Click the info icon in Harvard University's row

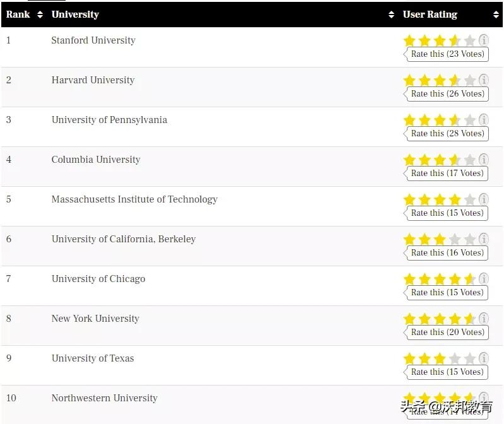point(484,80)
